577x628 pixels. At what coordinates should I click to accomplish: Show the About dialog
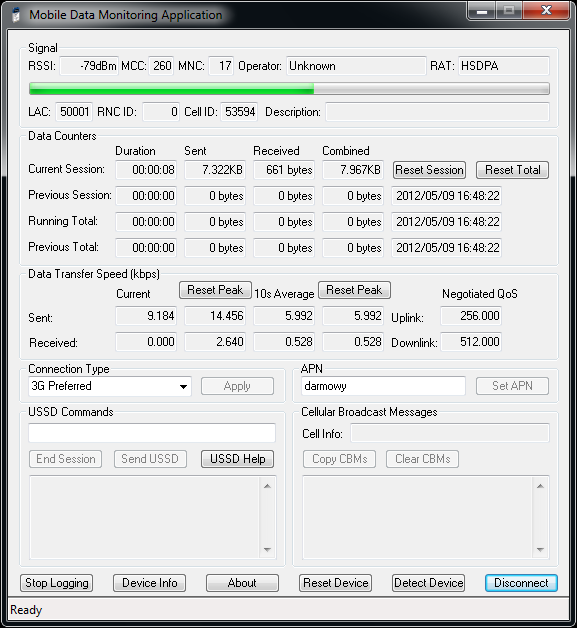(242, 583)
